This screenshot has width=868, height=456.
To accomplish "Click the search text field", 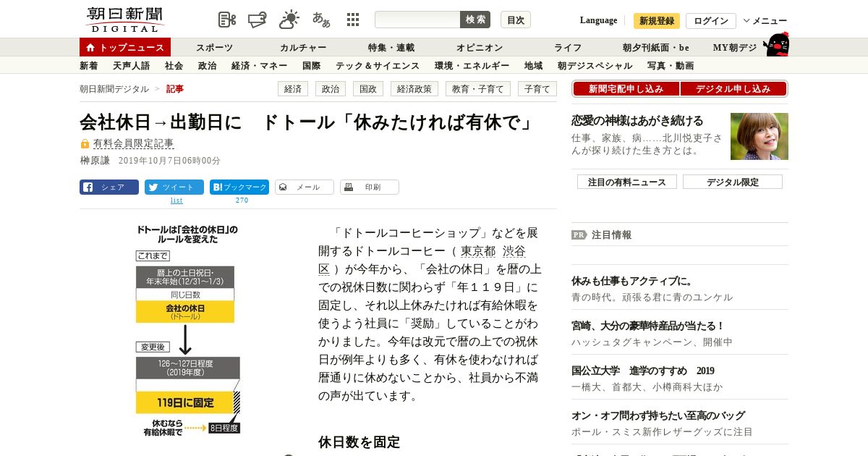I will coord(417,20).
